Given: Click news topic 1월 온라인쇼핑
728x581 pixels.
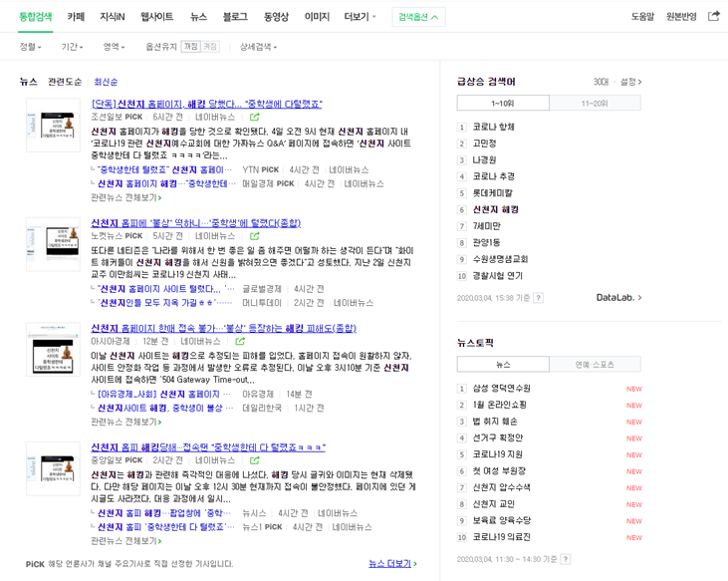Looking at the screenshot, I should [x=499, y=405].
